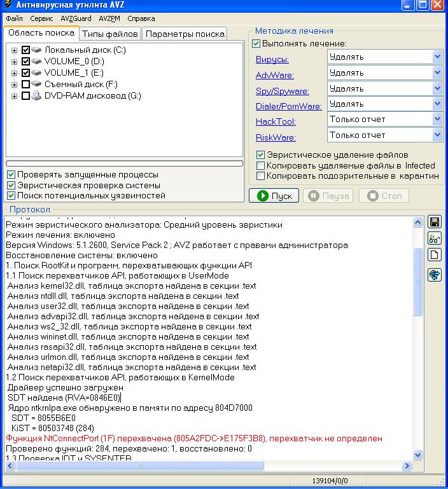Viewport: 448px width, 489px height.
Task: Start scan with Пуск button
Action: [x=274, y=196]
